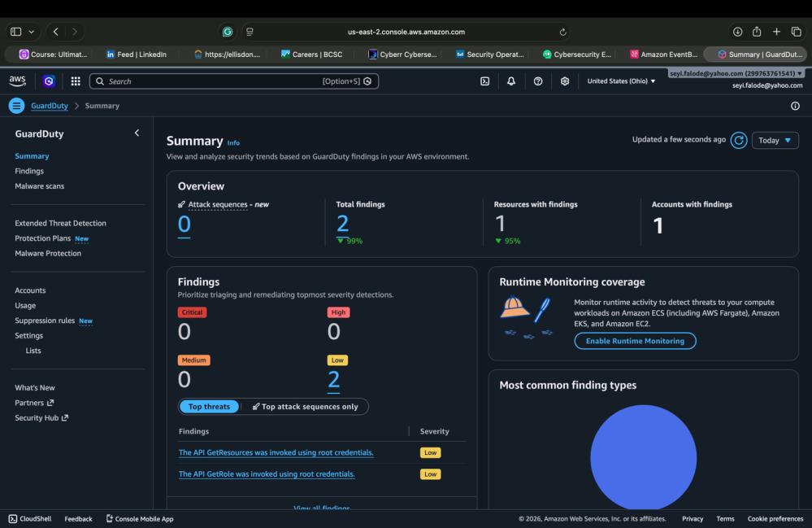Show the browser sidebar
Image resolution: width=812 pixels, height=528 pixels.
(16, 32)
